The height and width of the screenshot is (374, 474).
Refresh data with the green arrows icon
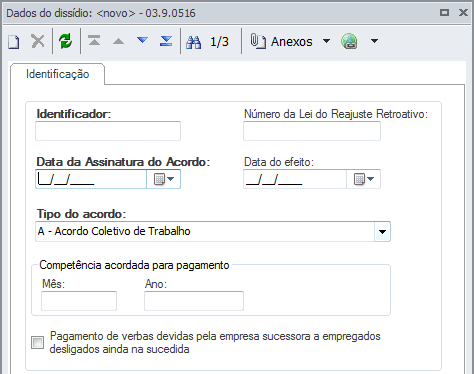coord(65,41)
